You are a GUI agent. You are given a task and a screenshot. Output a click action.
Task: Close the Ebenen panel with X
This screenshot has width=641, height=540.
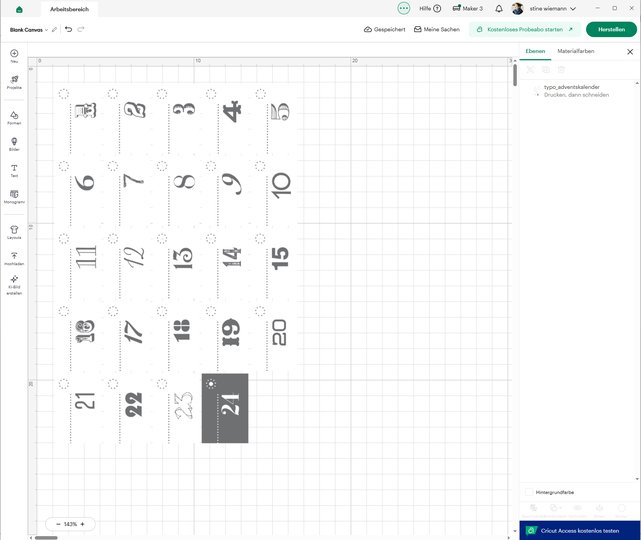click(x=630, y=52)
